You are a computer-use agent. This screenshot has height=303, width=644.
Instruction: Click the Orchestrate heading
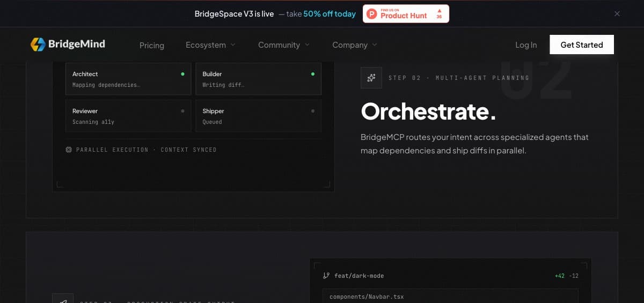coord(428,112)
